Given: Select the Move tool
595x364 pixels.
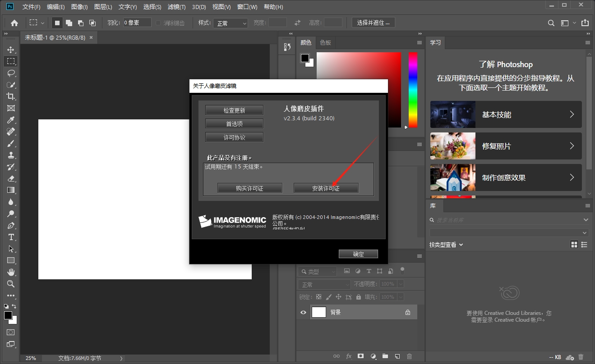Looking at the screenshot, I should point(11,50).
